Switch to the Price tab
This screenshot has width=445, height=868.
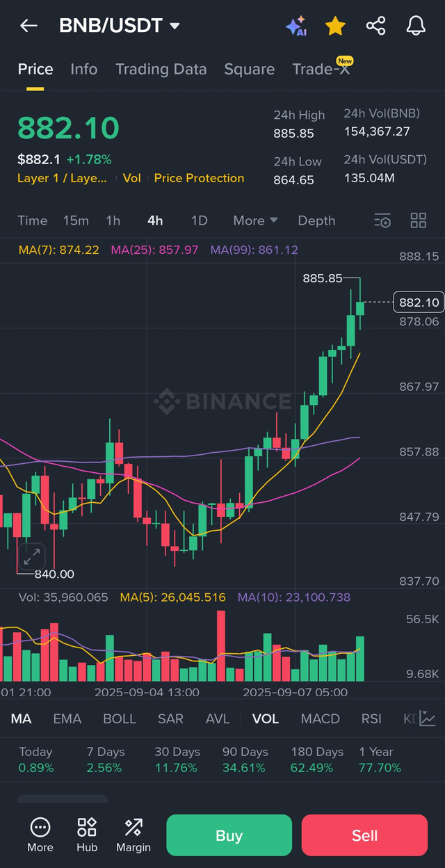[35, 69]
